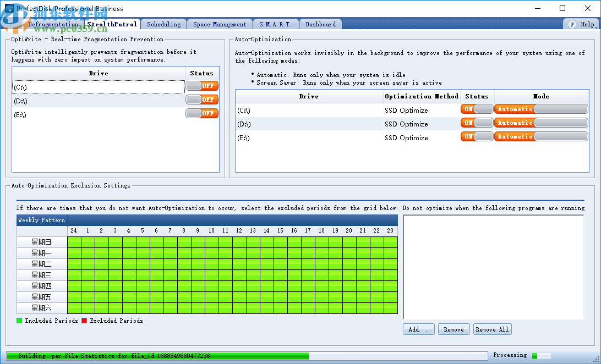This screenshot has height=364, width=601.
Task: Click the file statistics progress bar
Action: (165, 356)
